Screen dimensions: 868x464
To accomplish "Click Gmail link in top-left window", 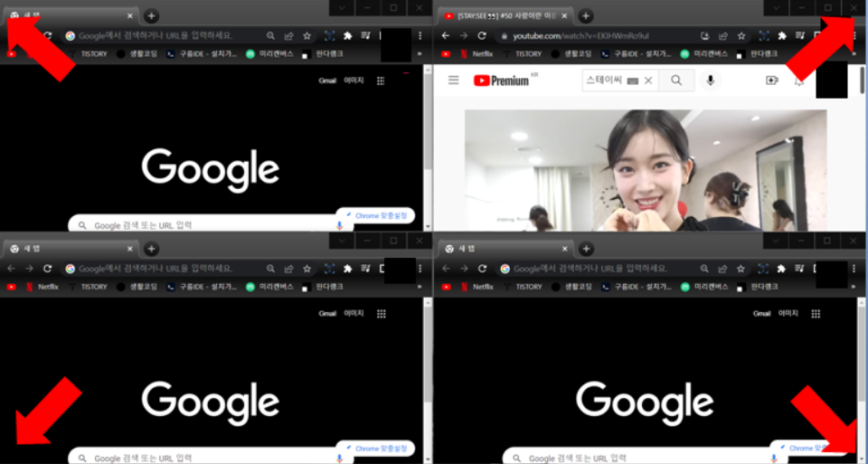I will 327,80.
